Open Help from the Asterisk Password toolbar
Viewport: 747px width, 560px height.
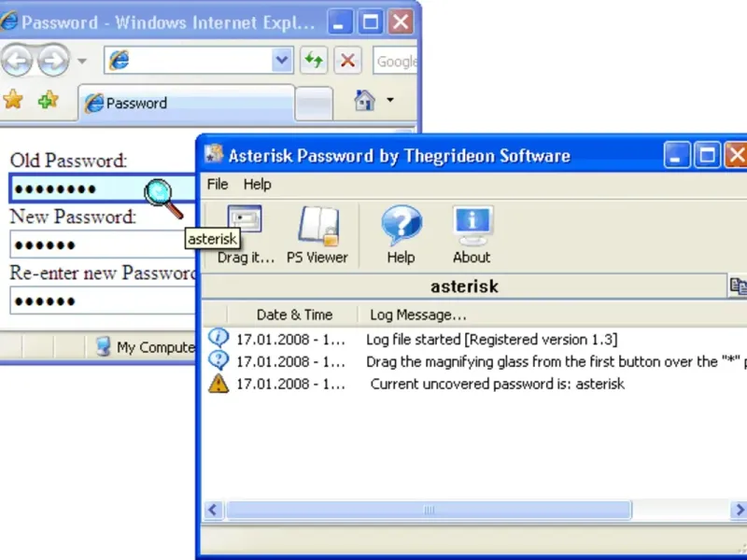(x=401, y=235)
